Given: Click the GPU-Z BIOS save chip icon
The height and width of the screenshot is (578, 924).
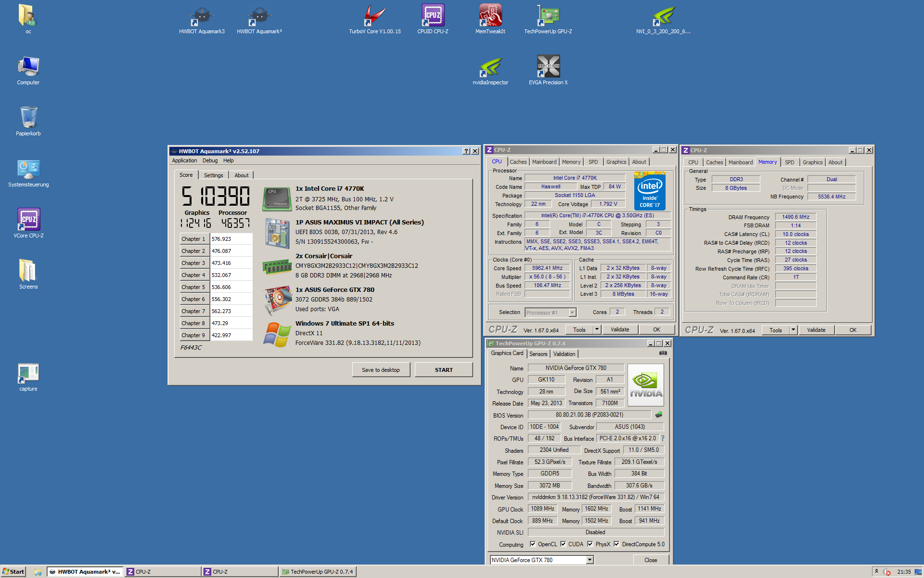Looking at the screenshot, I should [x=659, y=415].
